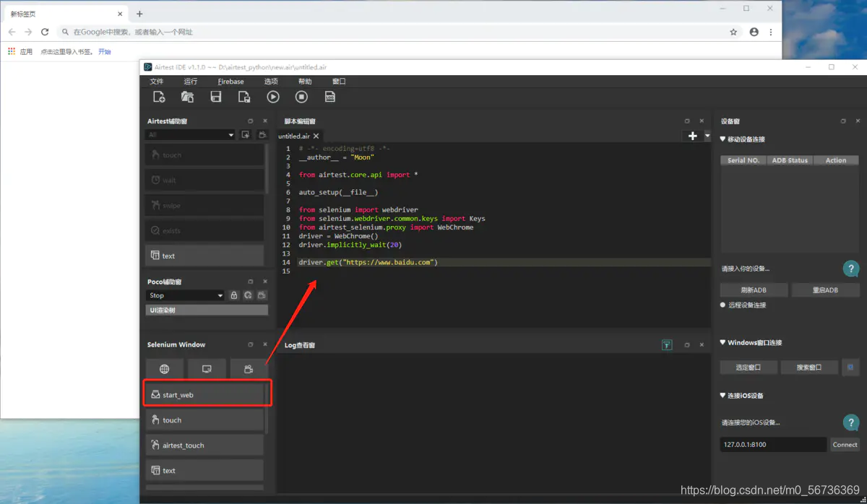Viewport: 867px width, 504px height.
Task: Open the Stop mode dropdown in Poco assistant
Action: (186, 295)
